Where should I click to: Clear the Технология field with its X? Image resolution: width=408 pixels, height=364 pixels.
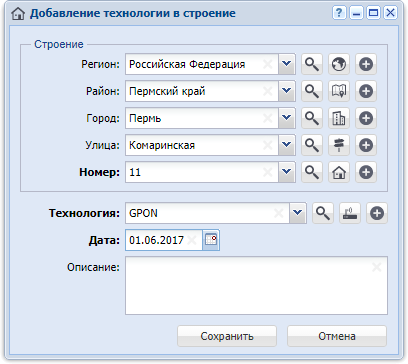279,213
